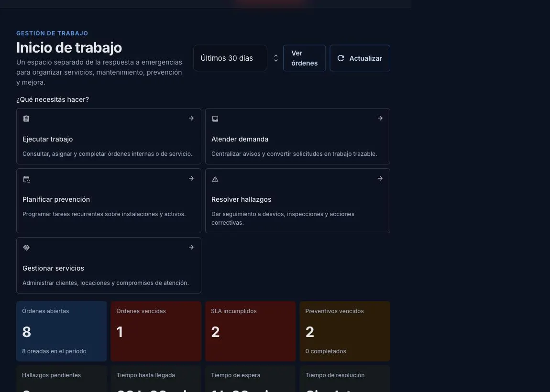Click the refresh icon in Actualizar button
Image resolution: width=550 pixels, height=392 pixels.
point(341,58)
